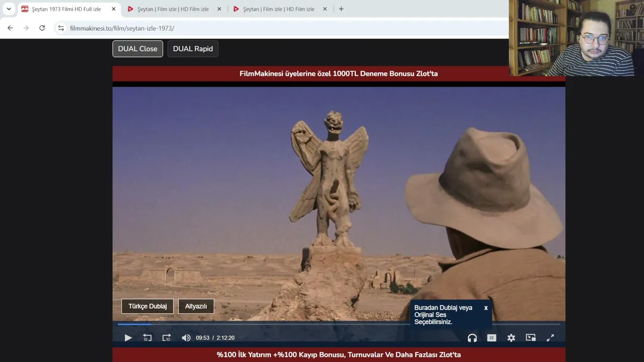Screen dimensions: 644x362
Task: Open the tab search dropdown arrow
Action: (x=9, y=9)
